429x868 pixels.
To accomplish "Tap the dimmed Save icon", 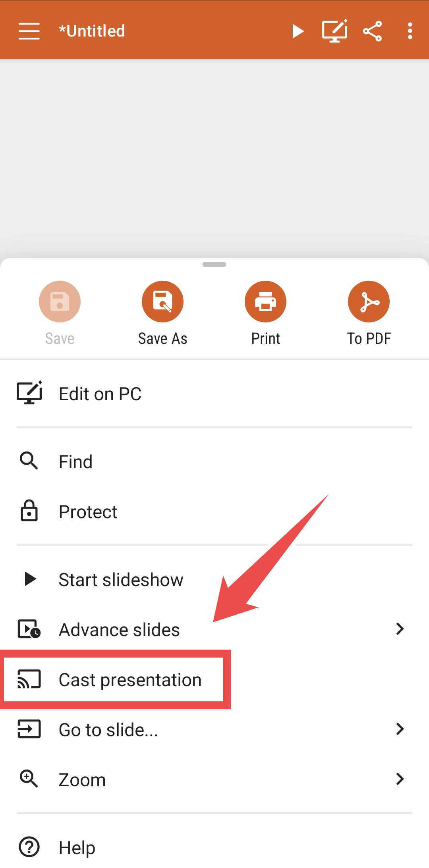I will 60,301.
